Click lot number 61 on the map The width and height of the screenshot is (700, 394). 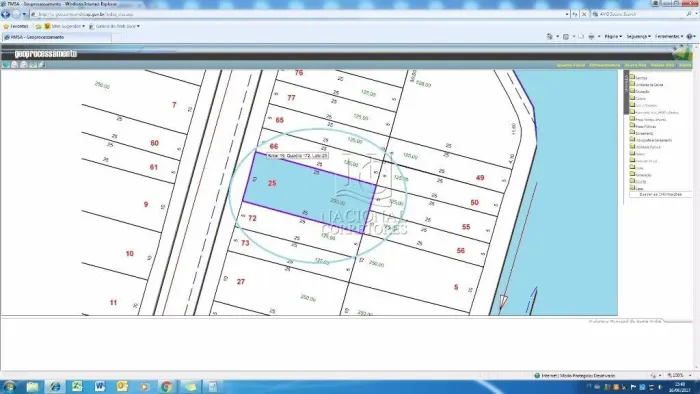[154, 167]
